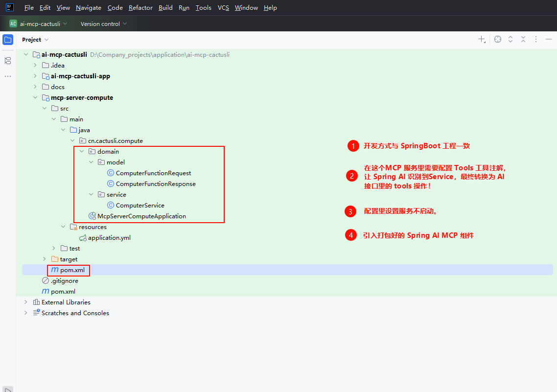The width and height of the screenshot is (557, 392).
Task: Select McpServerComputeApplication in tree
Action: [x=142, y=216]
